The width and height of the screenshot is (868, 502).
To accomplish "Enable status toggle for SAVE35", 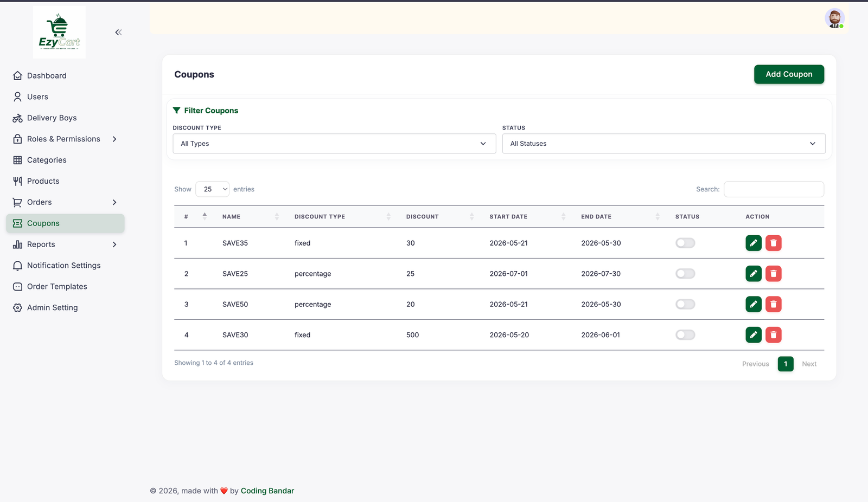I will click(x=685, y=243).
